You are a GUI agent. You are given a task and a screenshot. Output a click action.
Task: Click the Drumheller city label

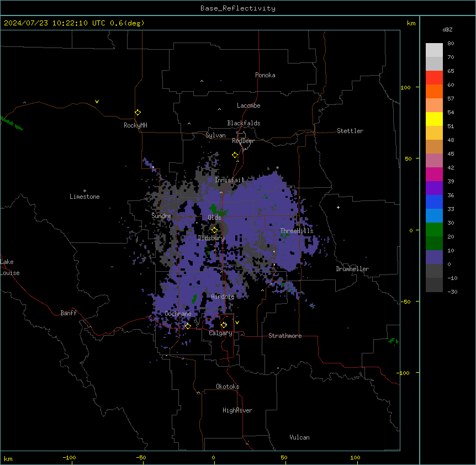click(352, 269)
